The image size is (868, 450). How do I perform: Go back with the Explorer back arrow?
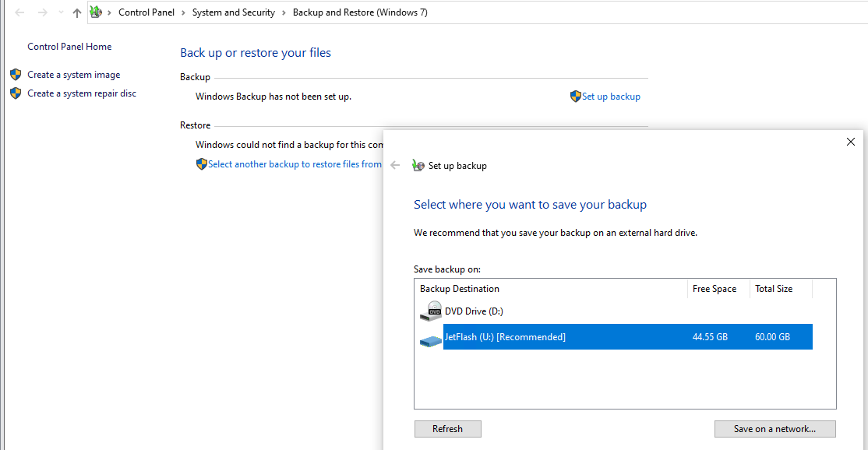coord(19,12)
